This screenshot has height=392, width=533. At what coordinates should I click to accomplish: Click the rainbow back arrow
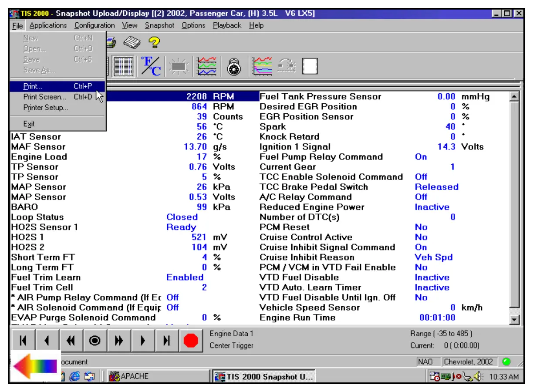(x=35, y=366)
